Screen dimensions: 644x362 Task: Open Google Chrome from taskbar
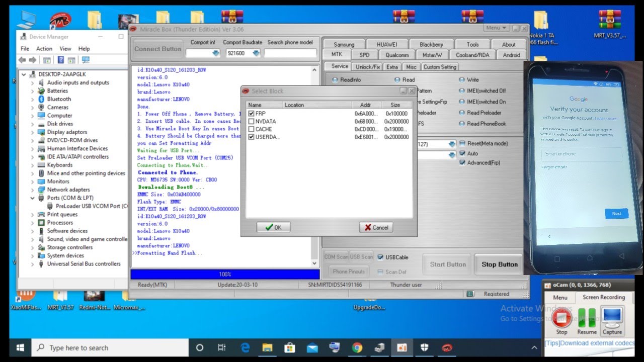tap(357, 347)
